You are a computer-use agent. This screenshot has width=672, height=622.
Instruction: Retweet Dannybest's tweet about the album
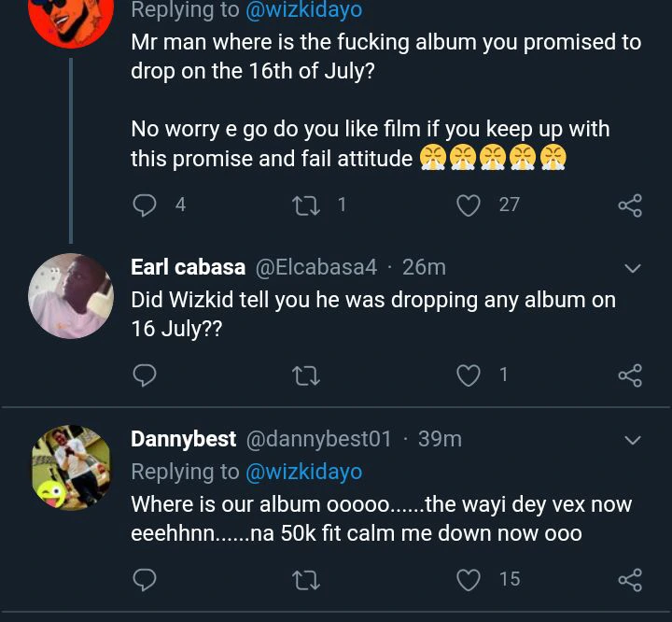click(305, 580)
